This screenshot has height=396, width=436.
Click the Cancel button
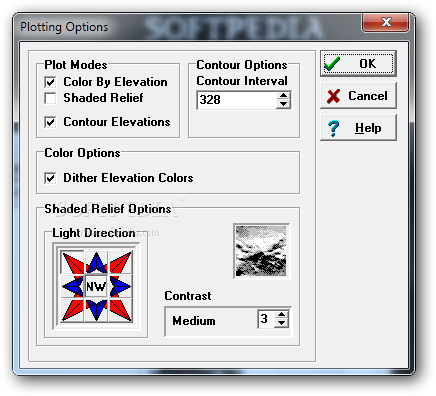[358, 96]
